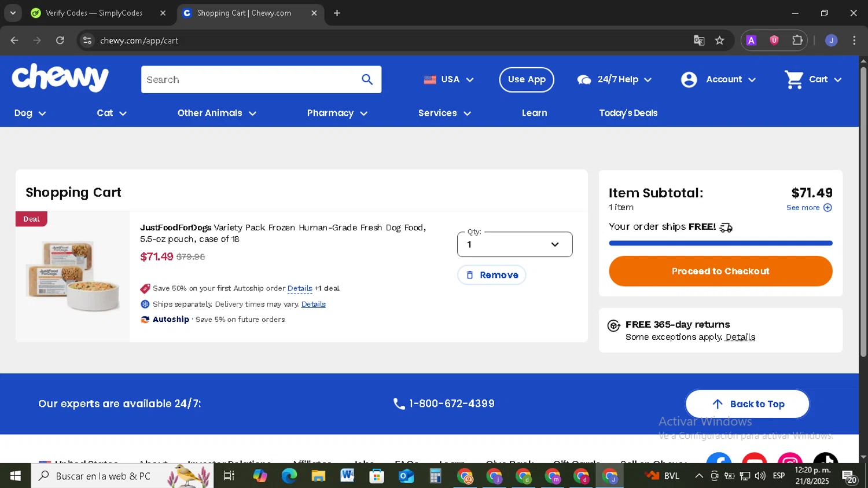This screenshot has height=488, width=868.
Task: Close the Verify Codes tab
Action: pyautogui.click(x=163, y=13)
